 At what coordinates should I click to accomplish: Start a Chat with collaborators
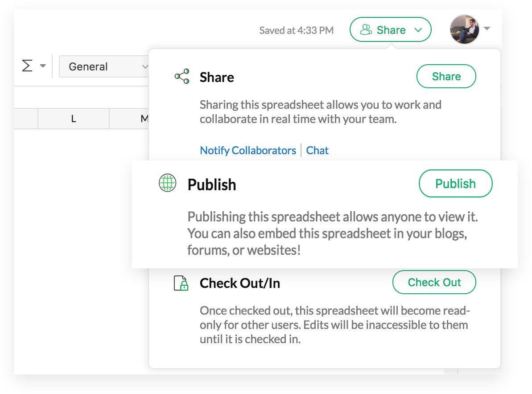point(317,150)
